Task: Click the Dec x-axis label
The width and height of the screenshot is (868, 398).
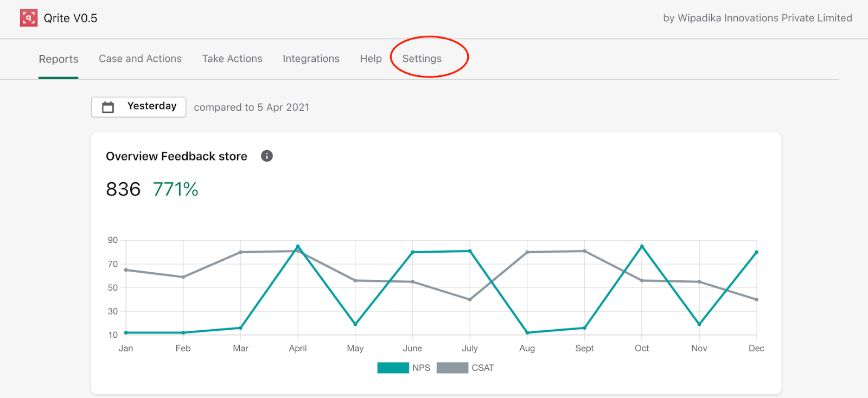Action: tap(756, 348)
